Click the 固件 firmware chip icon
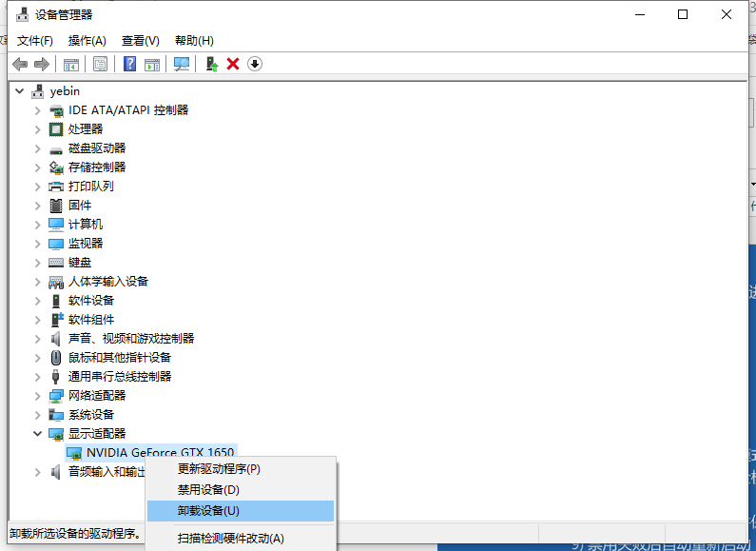756x551 pixels. click(x=56, y=206)
